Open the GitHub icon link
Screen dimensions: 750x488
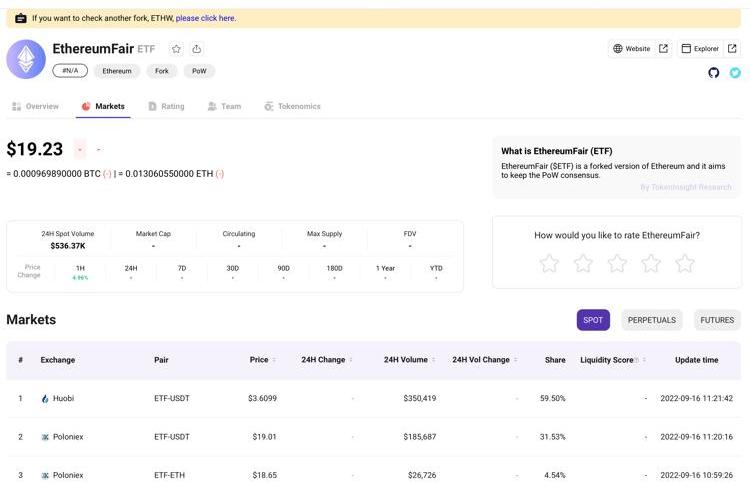click(714, 73)
